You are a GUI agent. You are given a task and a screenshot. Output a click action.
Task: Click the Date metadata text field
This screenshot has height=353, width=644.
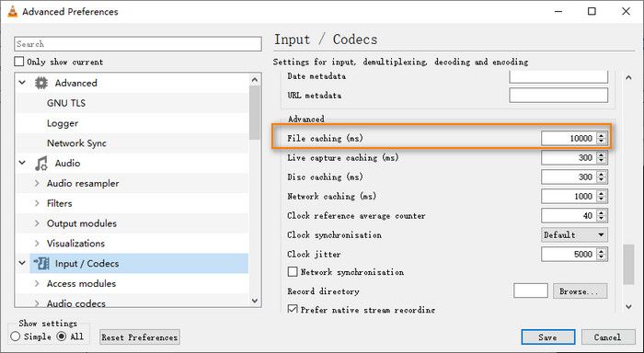coord(558,76)
